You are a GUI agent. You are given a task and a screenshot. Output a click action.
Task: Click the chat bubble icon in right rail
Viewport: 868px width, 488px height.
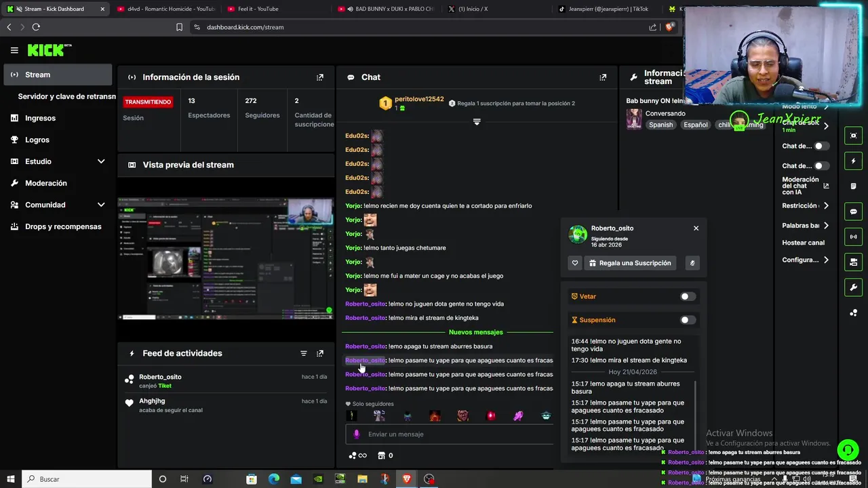(853, 211)
